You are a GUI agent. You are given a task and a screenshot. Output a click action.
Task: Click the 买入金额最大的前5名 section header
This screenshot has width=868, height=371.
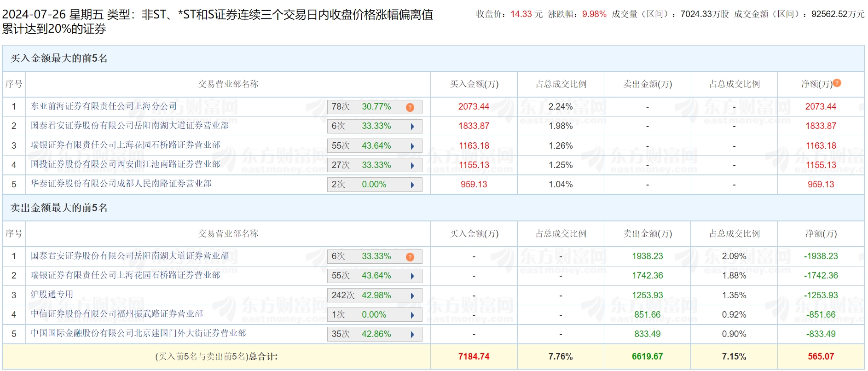coord(59,58)
